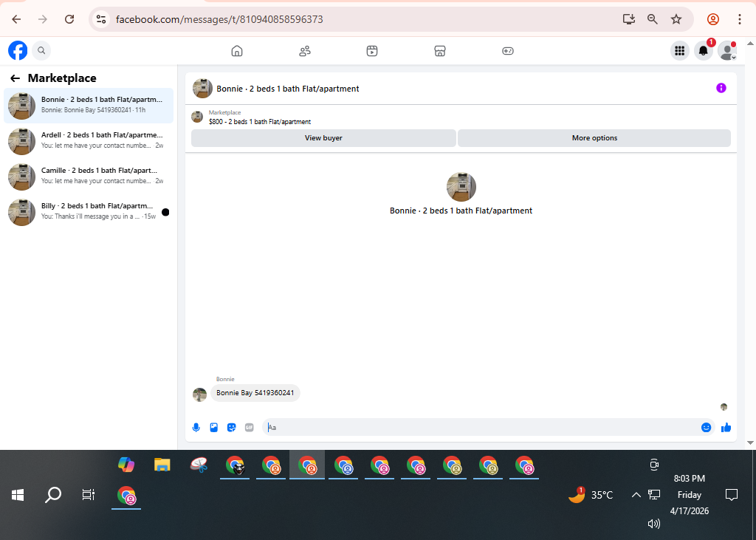Open the weather widget showing 35°C
Viewport: 756px width, 540px height.
pyautogui.click(x=591, y=495)
